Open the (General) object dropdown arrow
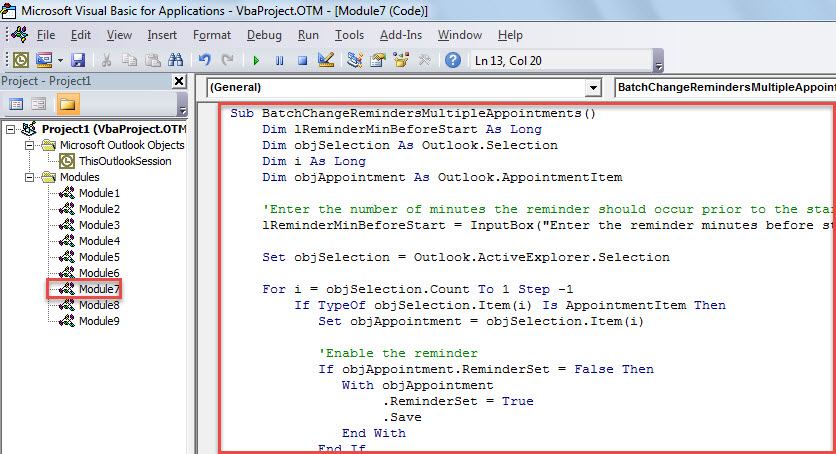 coord(592,87)
